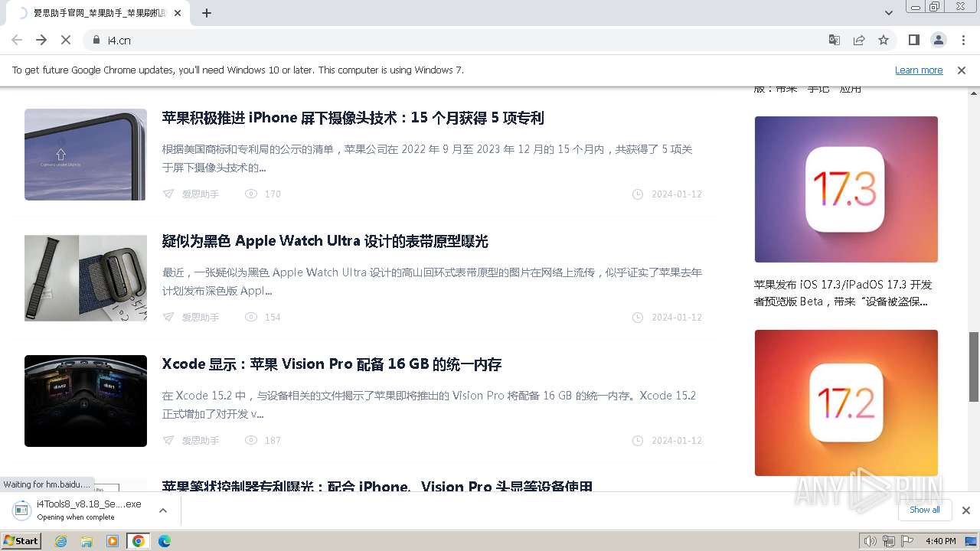
Task: Click view count 154 eye icon
Action: [251, 318]
